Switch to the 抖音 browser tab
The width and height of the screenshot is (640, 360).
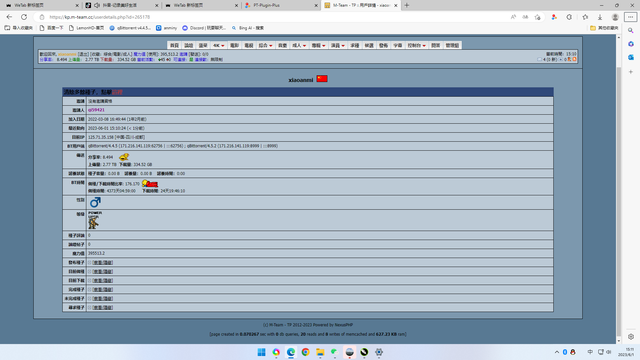click(x=122, y=5)
